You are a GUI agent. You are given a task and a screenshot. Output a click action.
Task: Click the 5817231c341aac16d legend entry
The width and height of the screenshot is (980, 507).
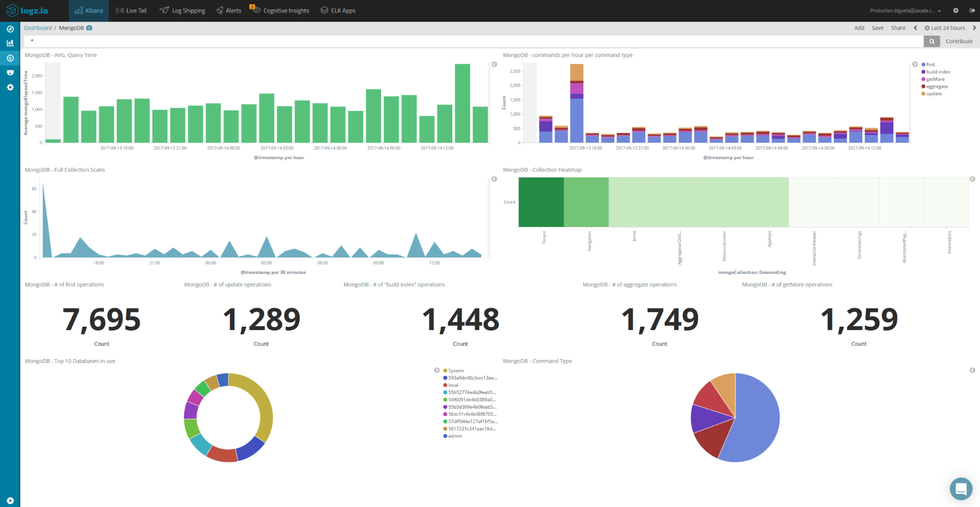click(x=470, y=429)
